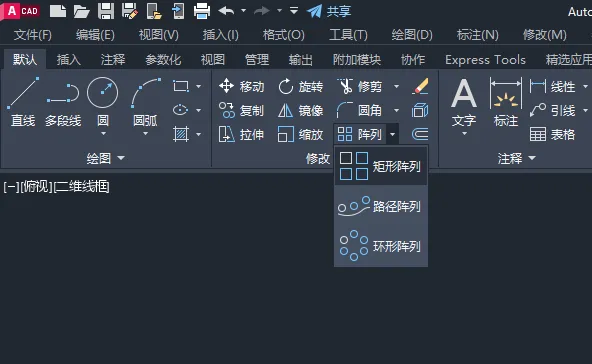
Task: Open the 视图(V) menu
Action: tap(159, 35)
